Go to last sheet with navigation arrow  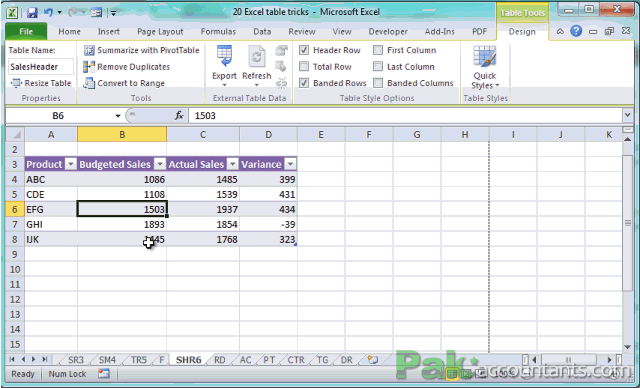(x=44, y=359)
